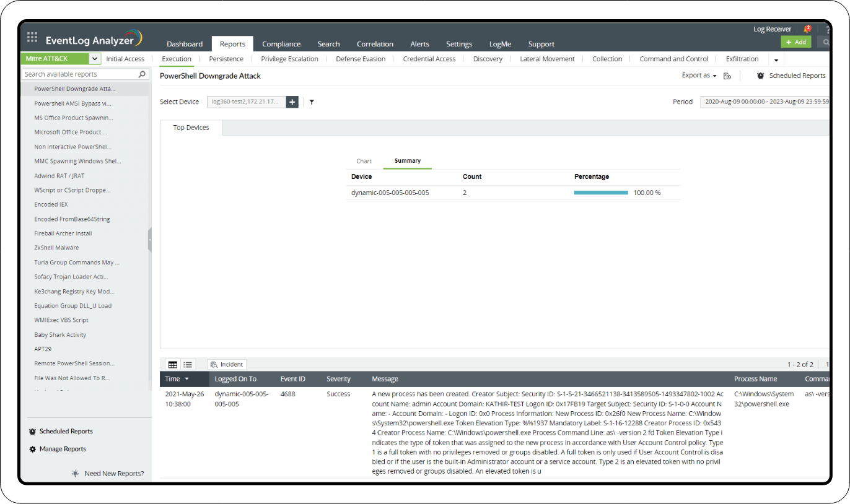The height and width of the screenshot is (504, 850).
Task: Click the plus icon to add devices
Action: click(292, 102)
